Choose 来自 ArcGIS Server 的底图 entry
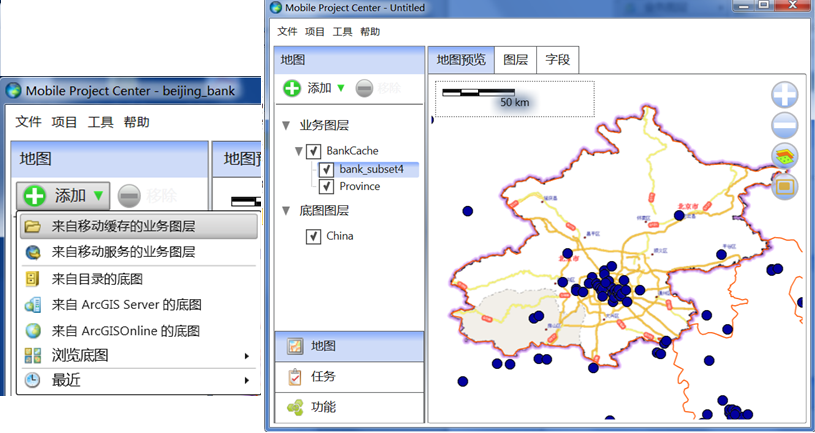This screenshot has width=815, height=433. click(x=138, y=305)
